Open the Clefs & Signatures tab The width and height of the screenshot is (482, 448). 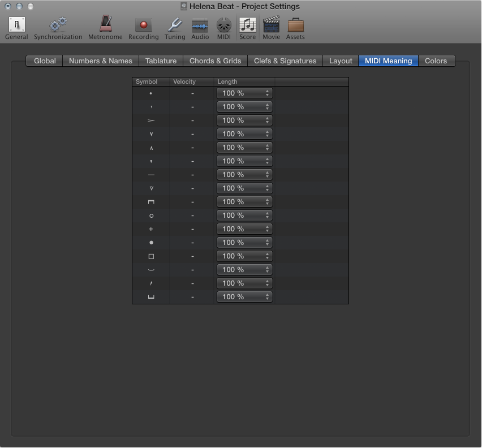click(285, 61)
